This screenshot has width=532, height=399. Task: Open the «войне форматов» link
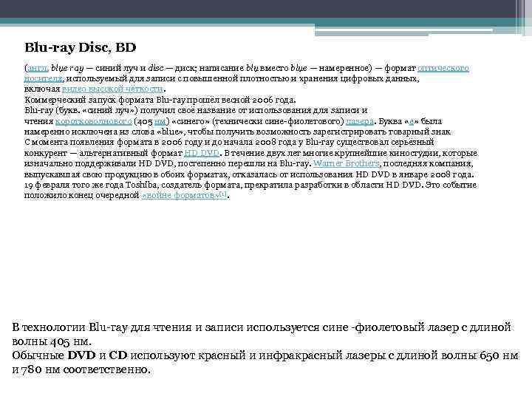(x=180, y=195)
